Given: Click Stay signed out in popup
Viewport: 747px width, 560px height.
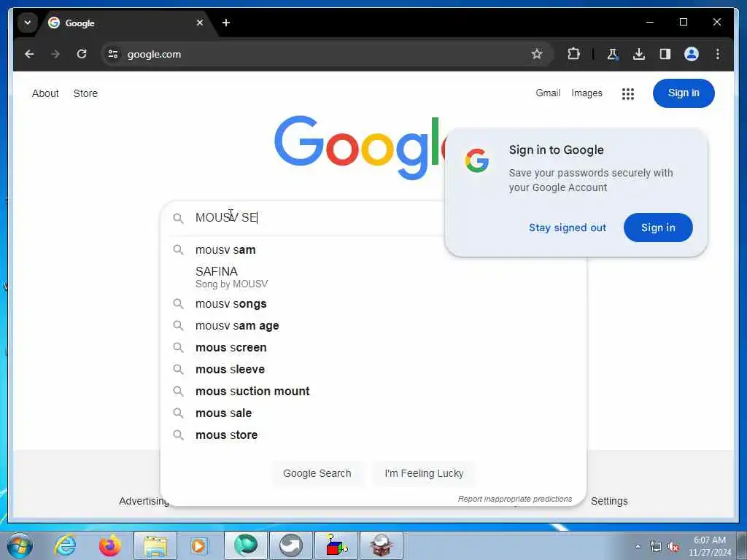Looking at the screenshot, I should click(x=568, y=227).
